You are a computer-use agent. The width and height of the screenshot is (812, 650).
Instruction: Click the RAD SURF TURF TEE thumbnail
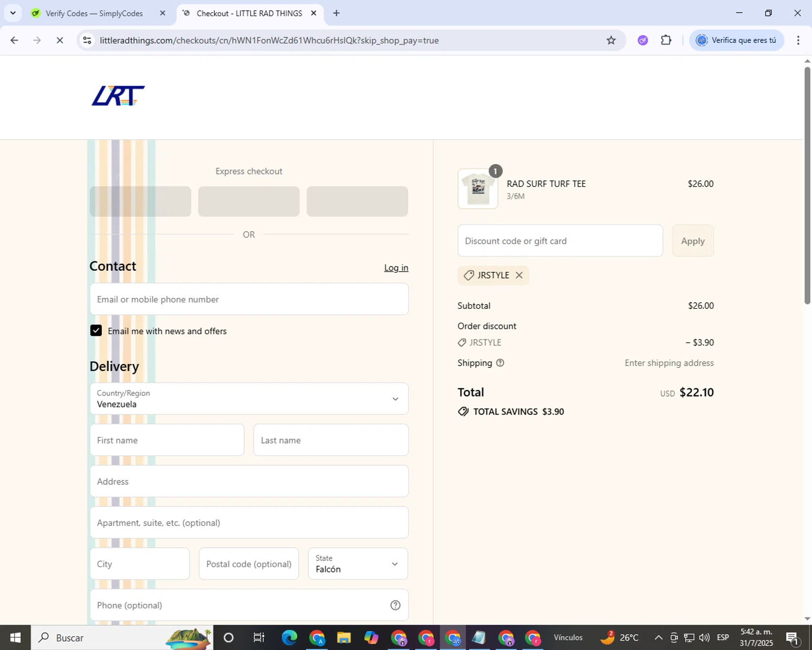[x=478, y=188]
